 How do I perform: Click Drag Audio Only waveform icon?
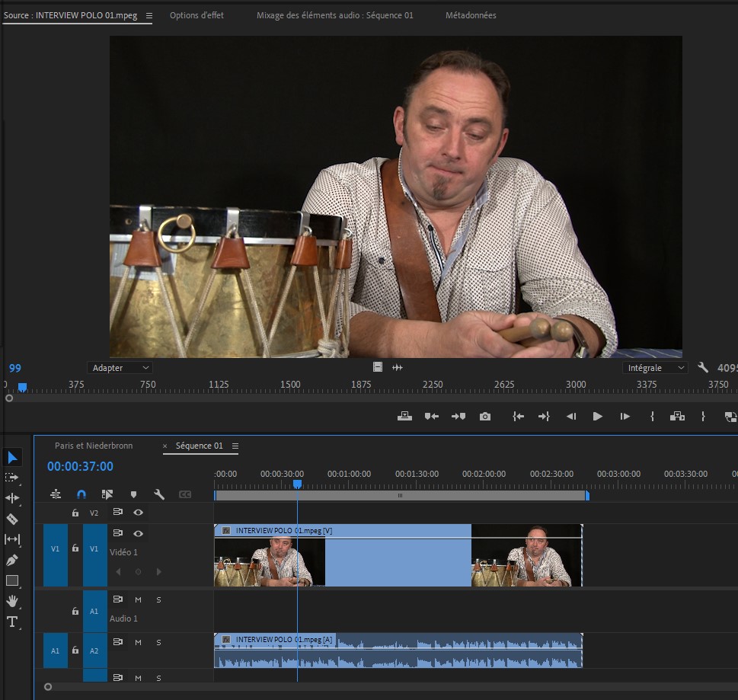click(x=398, y=367)
